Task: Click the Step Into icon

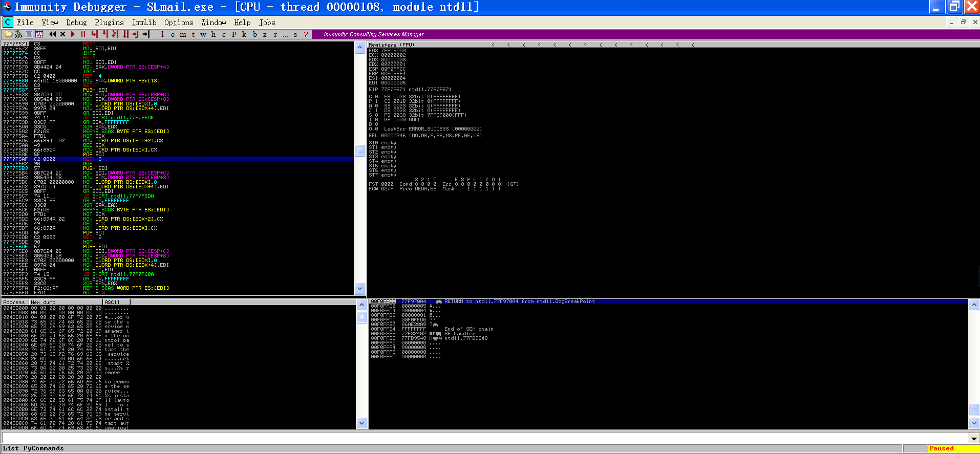Action: (x=95, y=34)
